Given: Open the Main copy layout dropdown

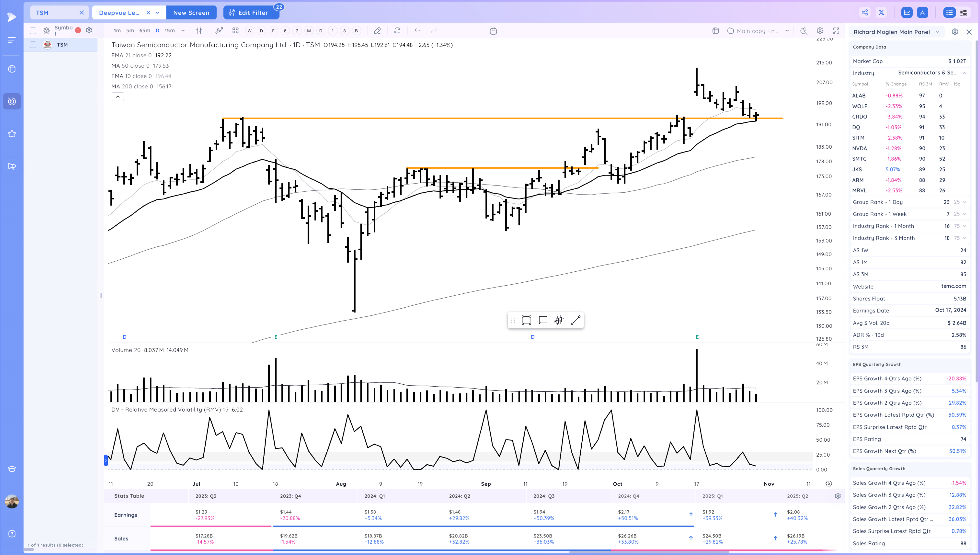Looking at the screenshot, I should (787, 31).
